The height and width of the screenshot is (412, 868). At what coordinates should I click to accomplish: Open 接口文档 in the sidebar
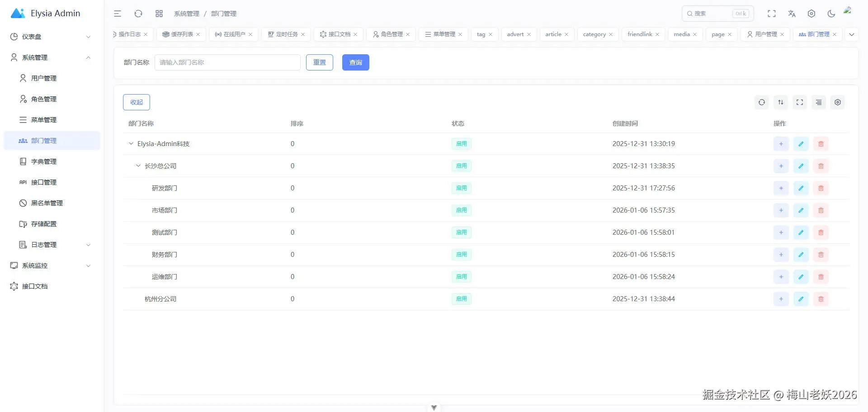[x=52, y=286]
